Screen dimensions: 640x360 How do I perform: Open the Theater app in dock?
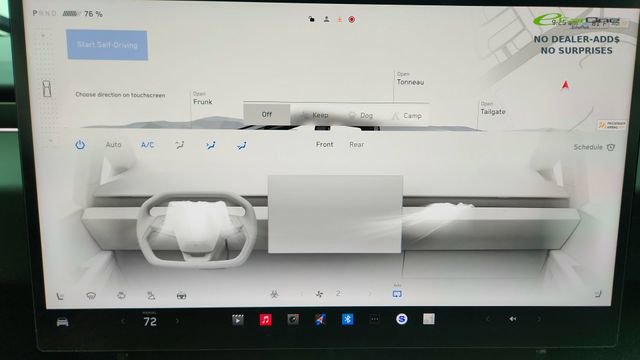pos(238,320)
